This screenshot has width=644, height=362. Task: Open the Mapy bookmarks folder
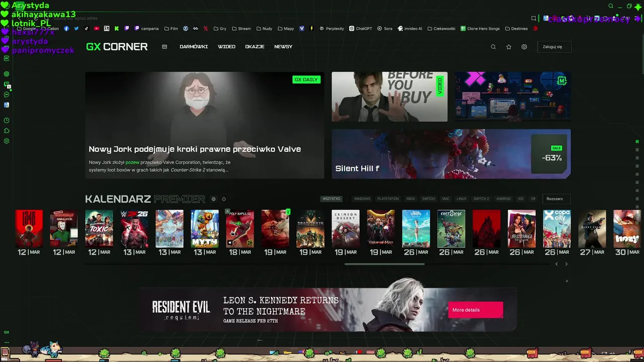(286, 29)
